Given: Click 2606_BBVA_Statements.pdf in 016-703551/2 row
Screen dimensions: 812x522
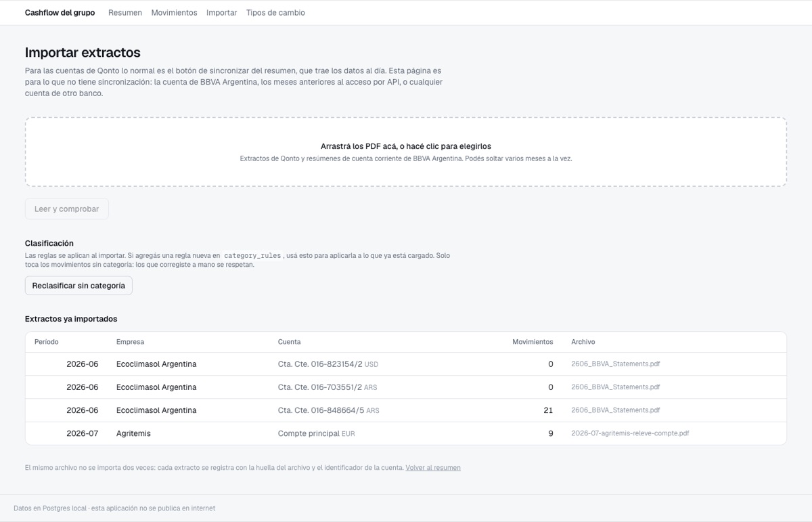Looking at the screenshot, I should coord(615,387).
